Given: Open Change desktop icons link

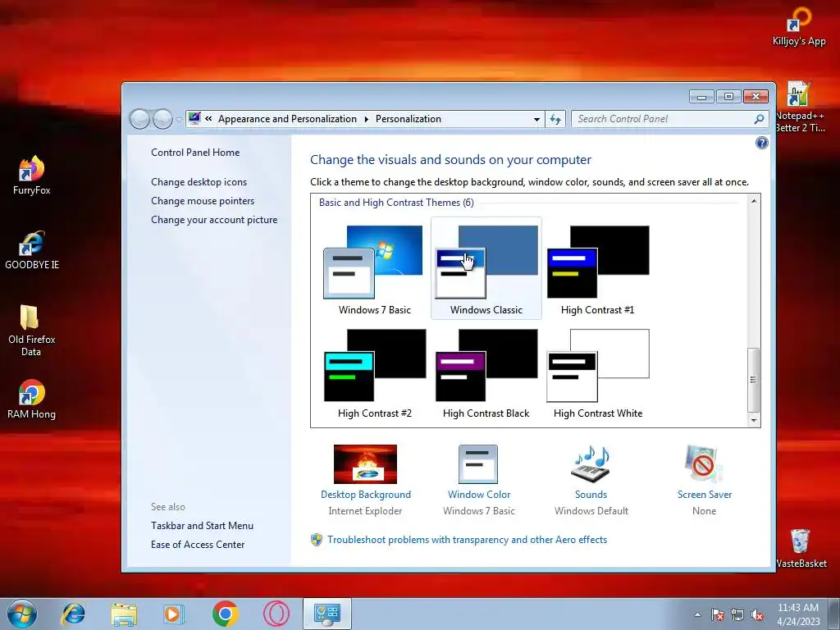Looking at the screenshot, I should [x=199, y=182].
